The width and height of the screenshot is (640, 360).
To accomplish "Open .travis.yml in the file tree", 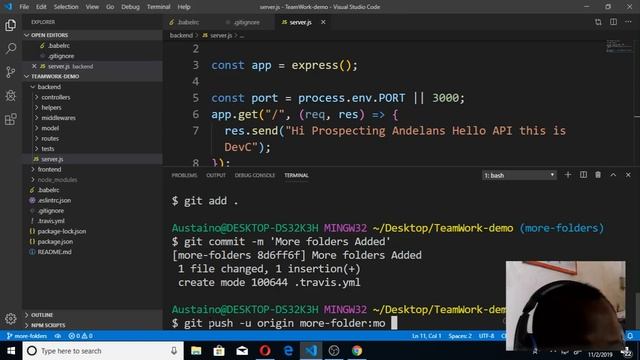I will pos(93,221).
